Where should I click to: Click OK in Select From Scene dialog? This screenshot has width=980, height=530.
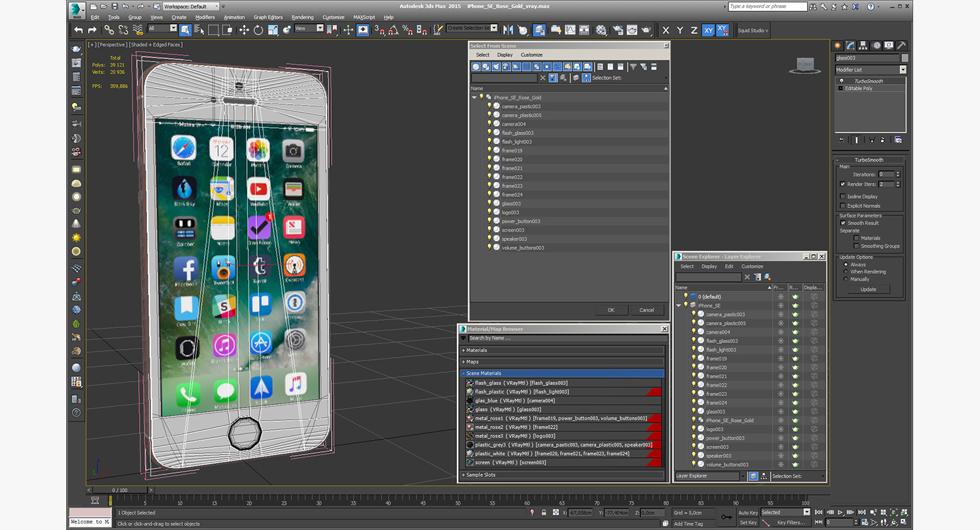click(x=611, y=310)
